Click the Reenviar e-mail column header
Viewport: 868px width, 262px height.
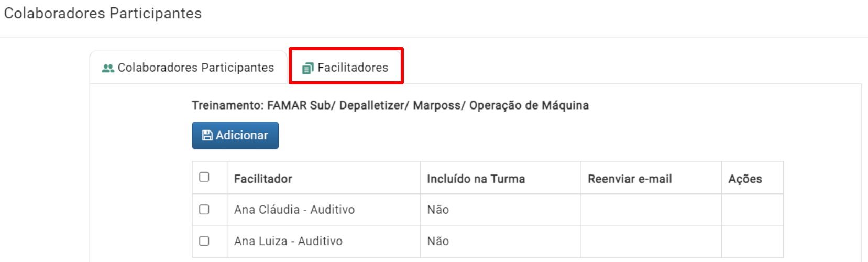point(630,179)
